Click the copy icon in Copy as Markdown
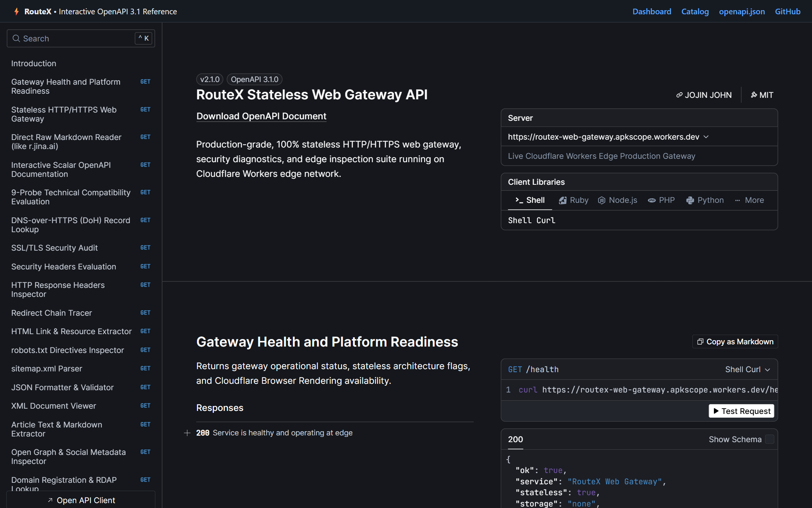The width and height of the screenshot is (812, 508). (x=700, y=342)
